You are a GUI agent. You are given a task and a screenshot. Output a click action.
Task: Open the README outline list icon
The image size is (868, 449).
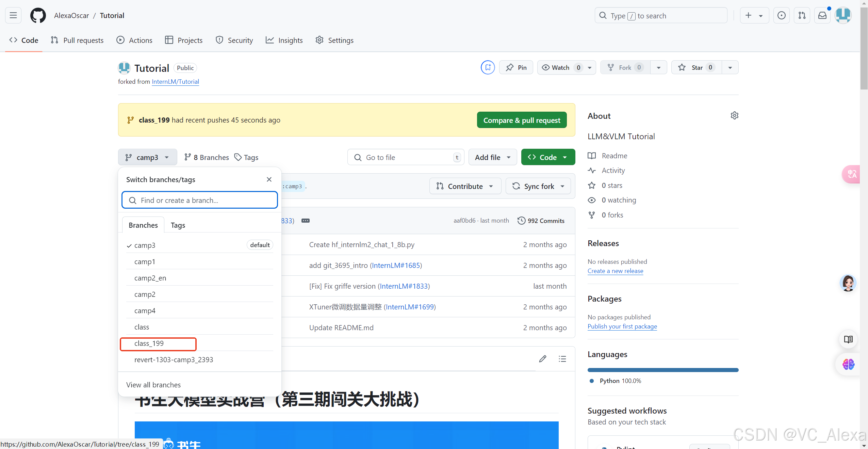pos(562,359)
